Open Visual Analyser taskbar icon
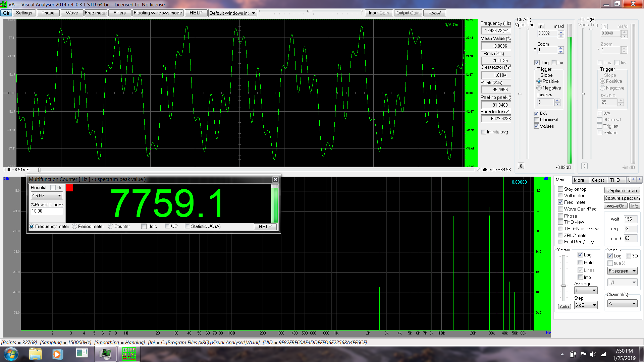This screenshot has height=362, width=644. click(x=129, y=354)
